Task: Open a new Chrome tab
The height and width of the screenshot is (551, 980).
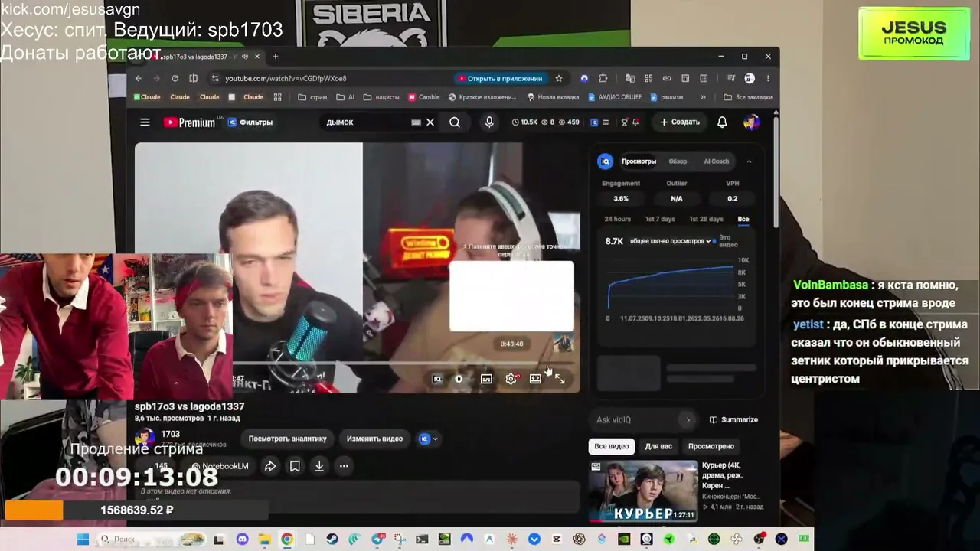Action: tap(276, 57)
